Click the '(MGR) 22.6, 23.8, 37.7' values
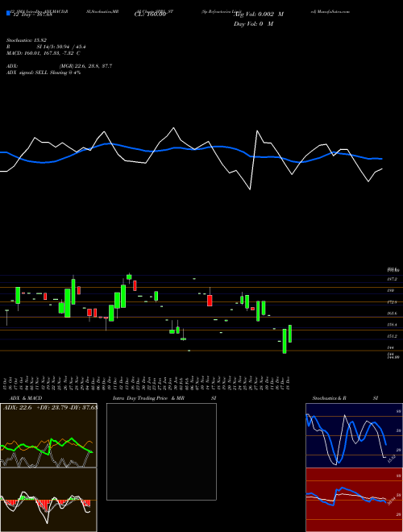Image resolution: width=403 pixels, height=532 pixels. pos(85,66)
